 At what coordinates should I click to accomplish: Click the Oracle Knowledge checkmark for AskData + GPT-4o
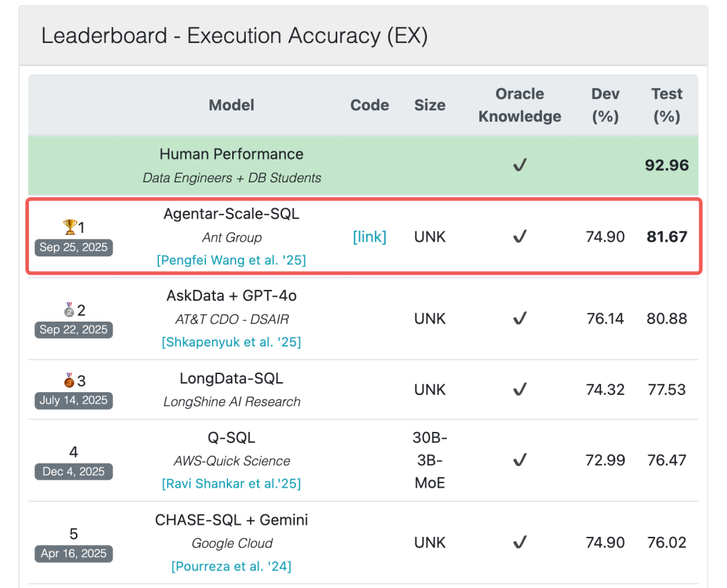coord(519,319)
